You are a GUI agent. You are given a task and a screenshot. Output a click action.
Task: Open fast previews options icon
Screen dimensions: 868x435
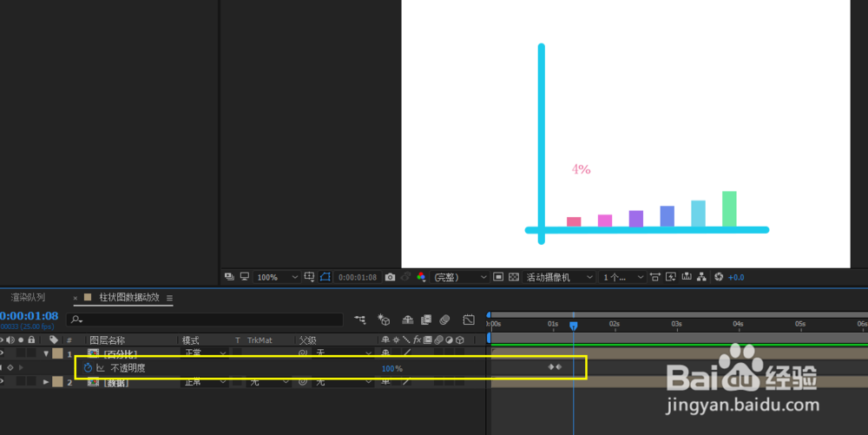(x=671, y=277)
